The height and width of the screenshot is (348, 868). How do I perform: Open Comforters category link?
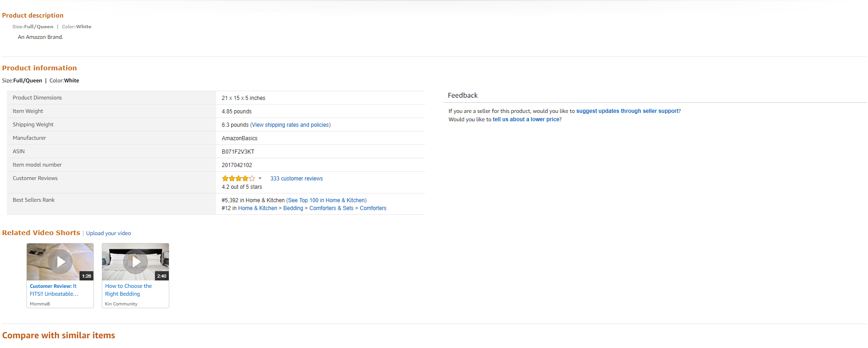(373, 208)
